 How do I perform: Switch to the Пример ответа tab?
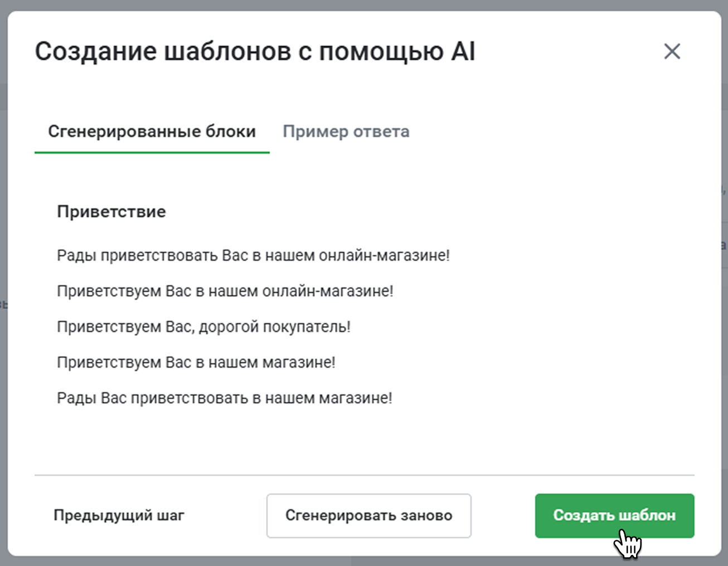346,131
